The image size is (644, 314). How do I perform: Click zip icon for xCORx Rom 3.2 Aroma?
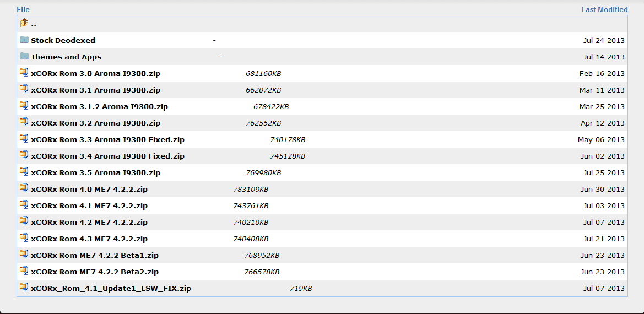click(24, 122)
